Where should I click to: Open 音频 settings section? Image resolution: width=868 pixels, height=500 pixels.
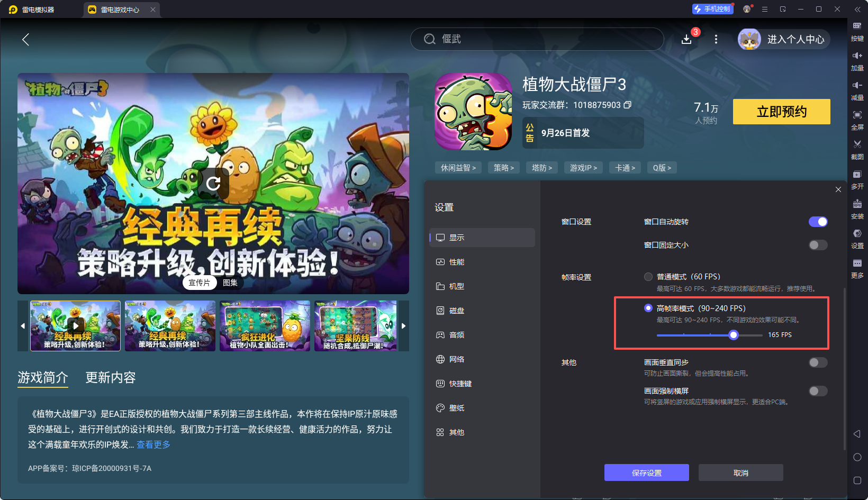point(482,335)
